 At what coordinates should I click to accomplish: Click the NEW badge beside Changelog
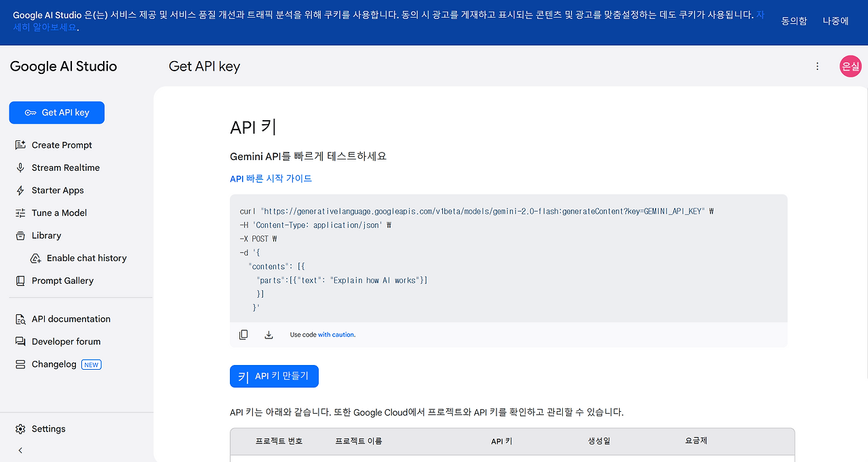pyautogui.click(x=91, y=364)
